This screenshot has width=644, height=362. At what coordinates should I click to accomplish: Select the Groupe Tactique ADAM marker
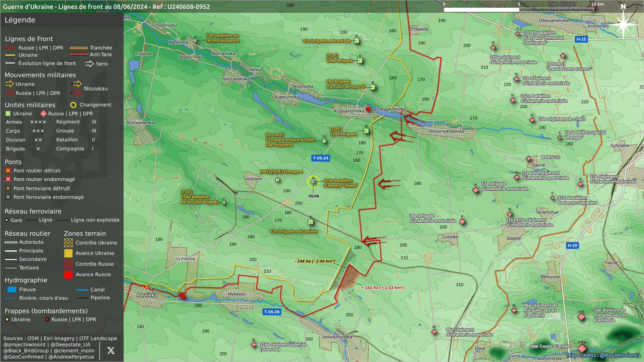coord(324,141)
